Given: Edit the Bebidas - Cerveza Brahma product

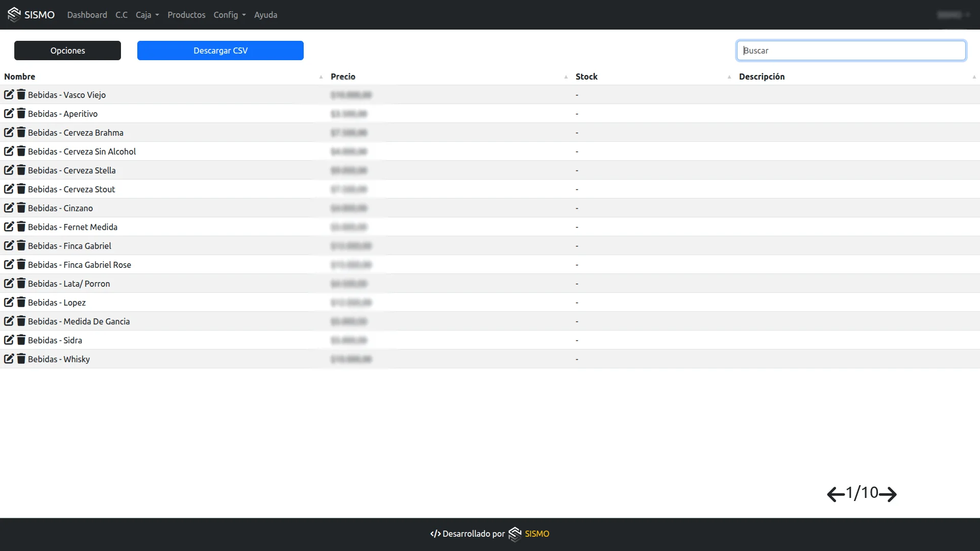Looking at the screenshot, I should [9, 132].
